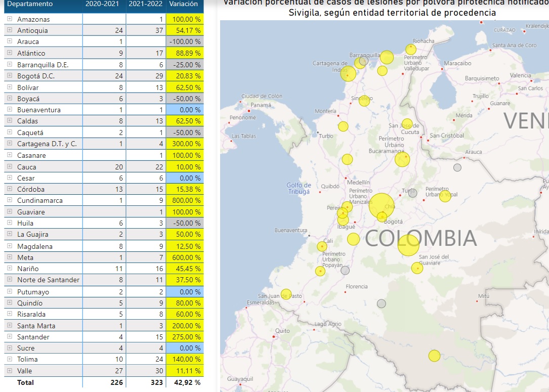Select the yellow bubble at Sincelejo
Image resolution: width=549 pixels, height=392 pixels.
click(364, 101)
